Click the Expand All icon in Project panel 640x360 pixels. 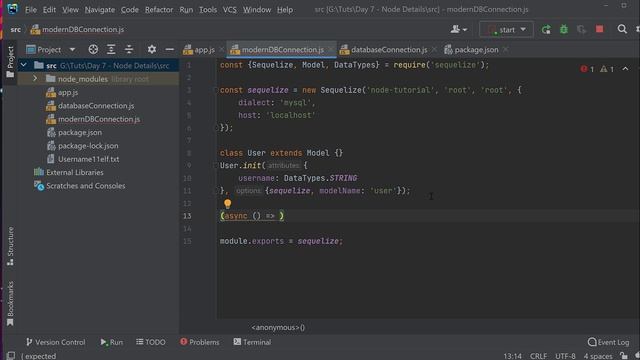click(111, 49)
